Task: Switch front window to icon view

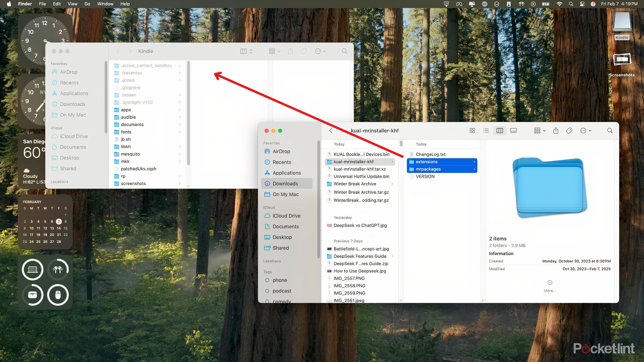Action: [x=472, y=130]
